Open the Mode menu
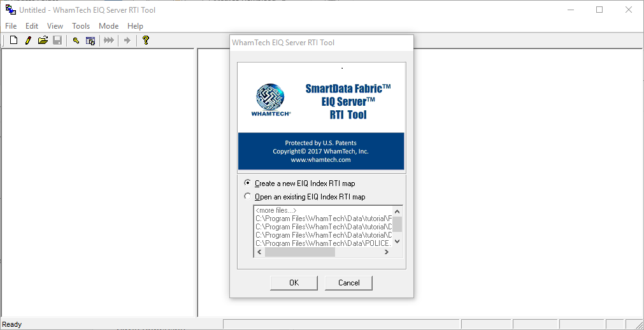Viewport: 644px width, 330px height. coord(108,26)
